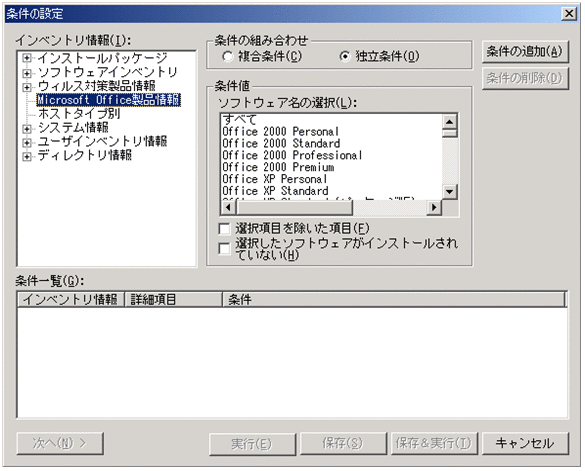This screenshot has height=471, width=585.
Task: Select Office 2000 Premium in the list
Action: click(331, 168)
